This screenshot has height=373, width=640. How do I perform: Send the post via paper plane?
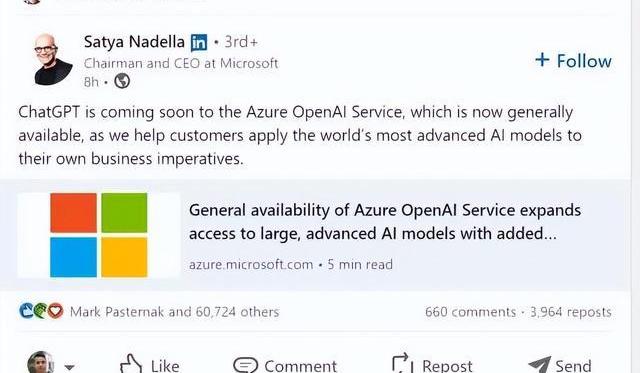click(560, 365)
